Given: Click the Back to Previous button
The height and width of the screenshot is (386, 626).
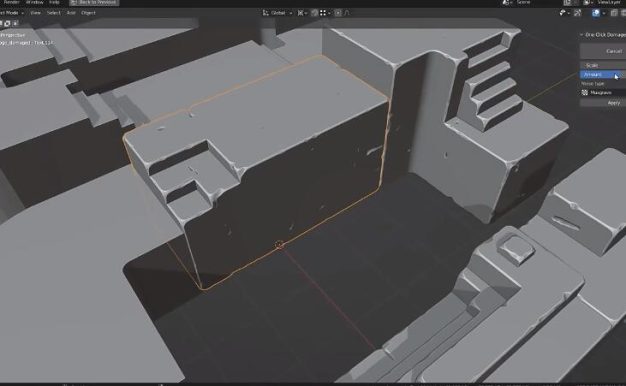Looking at the screenshot, I should (94, 2).
